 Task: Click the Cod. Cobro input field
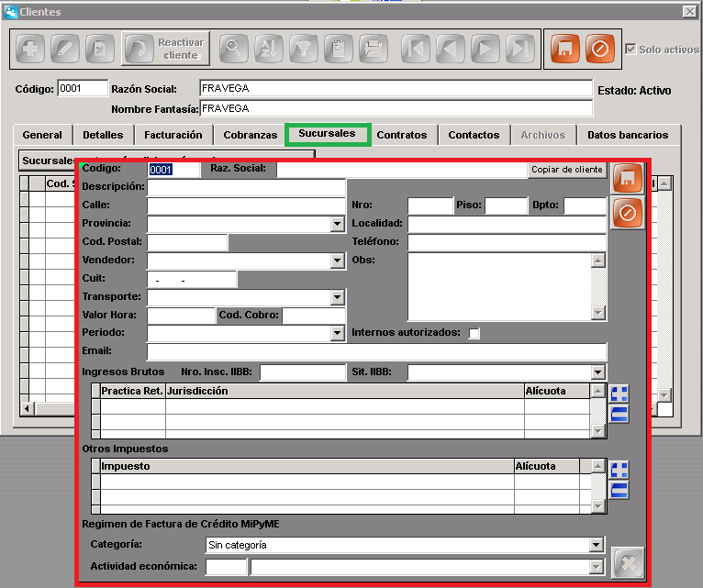(x=314, y=316)
